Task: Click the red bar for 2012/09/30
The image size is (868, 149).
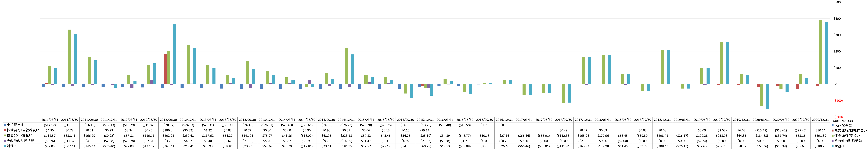Action: pyautogui.click(x=165, y=69)
